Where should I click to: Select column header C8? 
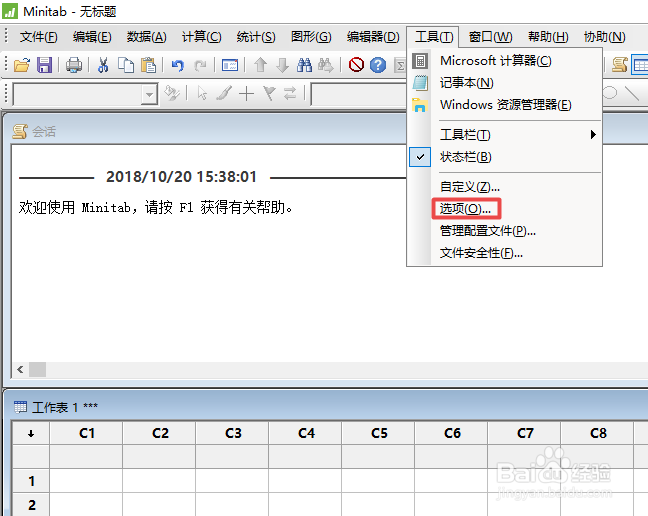(x=598, y=433)
